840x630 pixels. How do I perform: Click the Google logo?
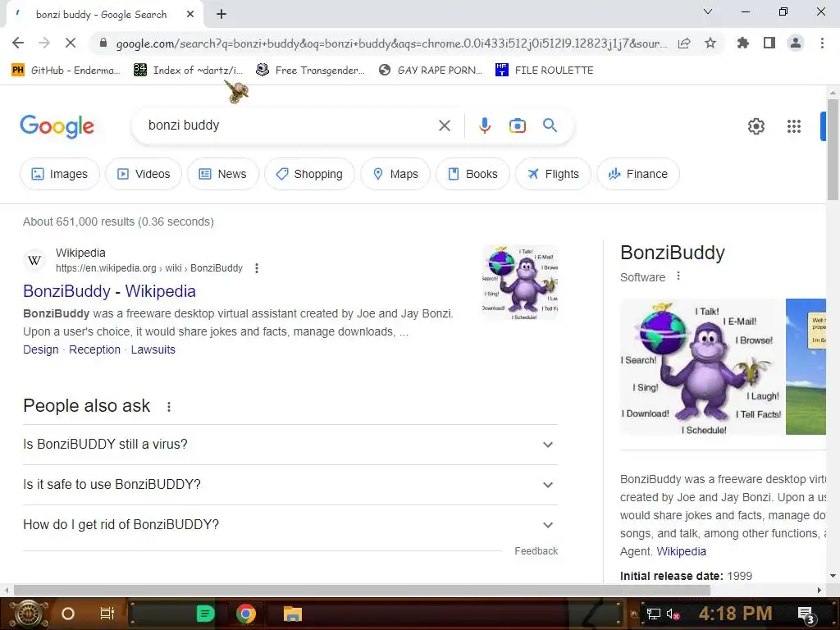click(57, 126)
